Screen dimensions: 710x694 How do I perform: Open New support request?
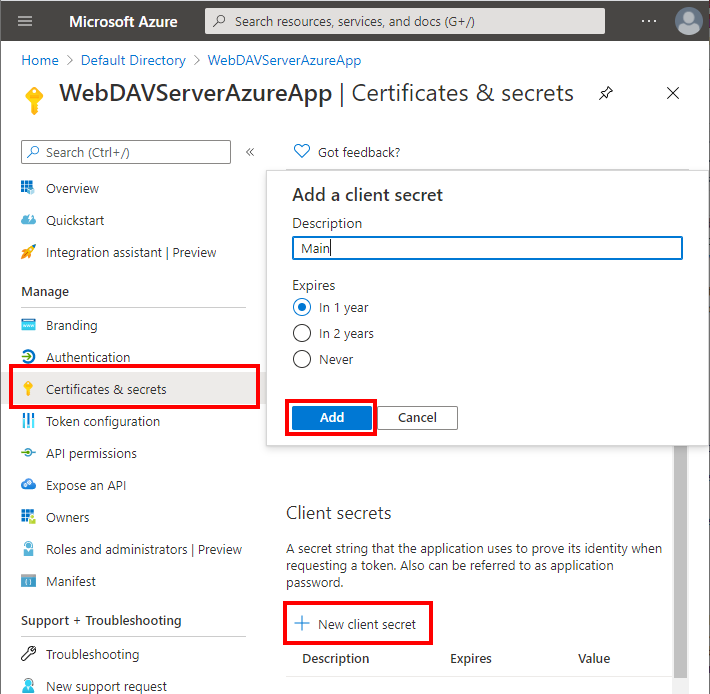(x=106, y=686)
